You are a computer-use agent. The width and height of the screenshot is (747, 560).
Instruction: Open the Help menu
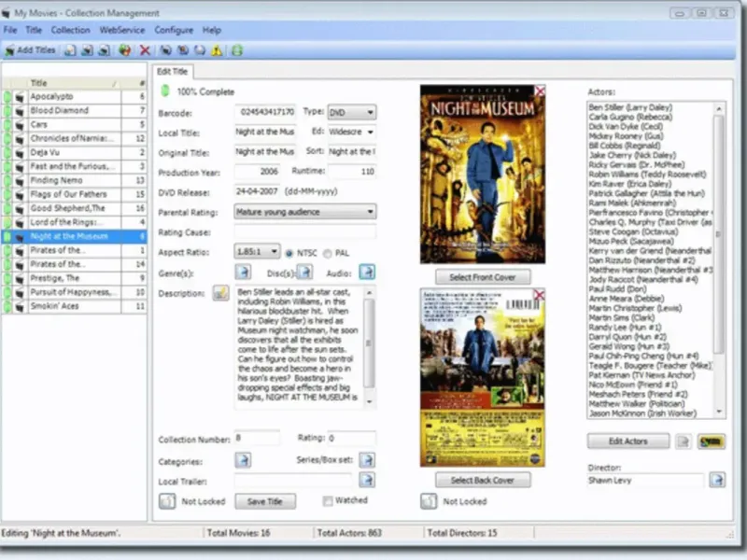(x=212, y=30)
